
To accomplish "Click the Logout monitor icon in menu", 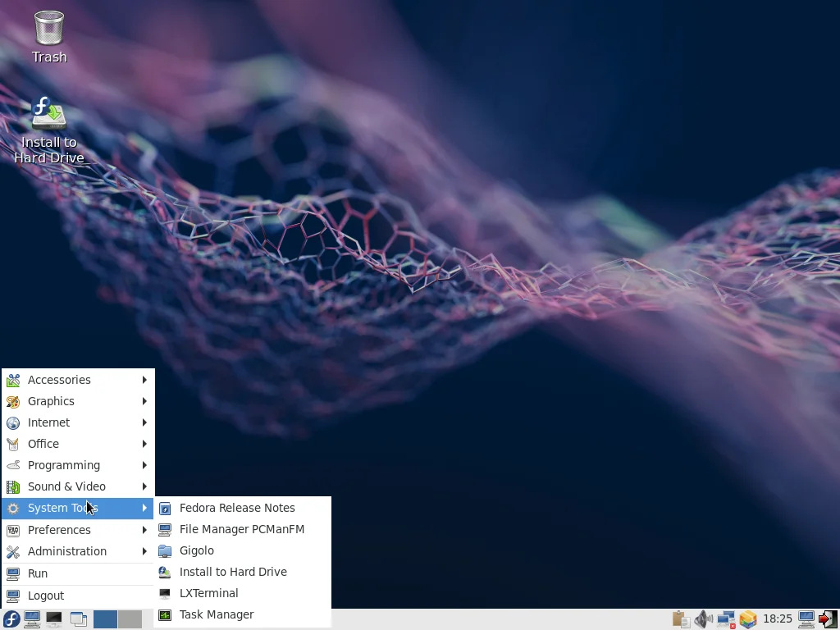I will [13, 596].
